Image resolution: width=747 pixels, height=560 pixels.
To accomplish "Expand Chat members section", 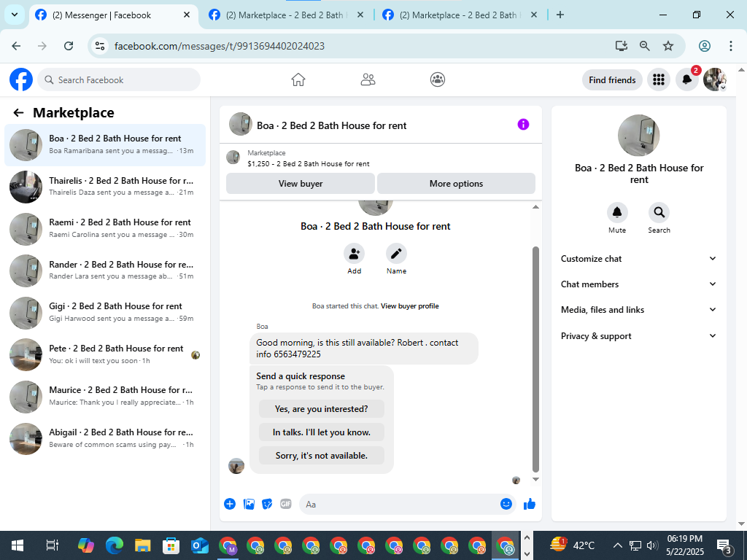I will 638,284.
